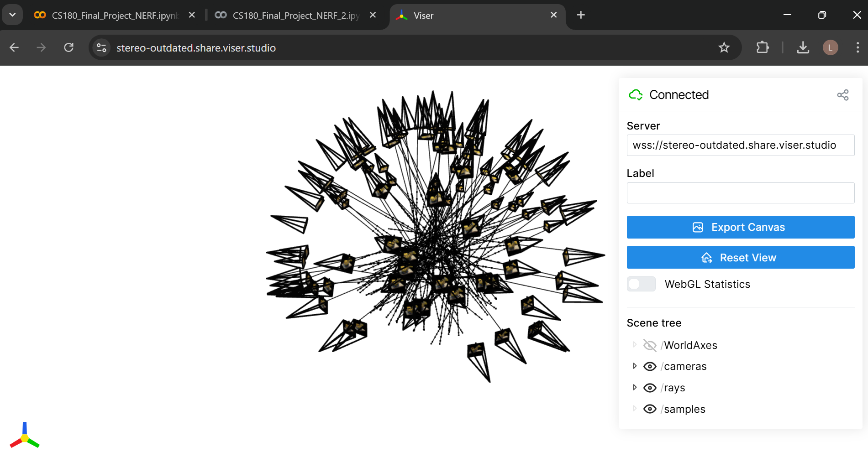Click the share icon next to Connected
868x452 pixels.
(x=842, y=95)
